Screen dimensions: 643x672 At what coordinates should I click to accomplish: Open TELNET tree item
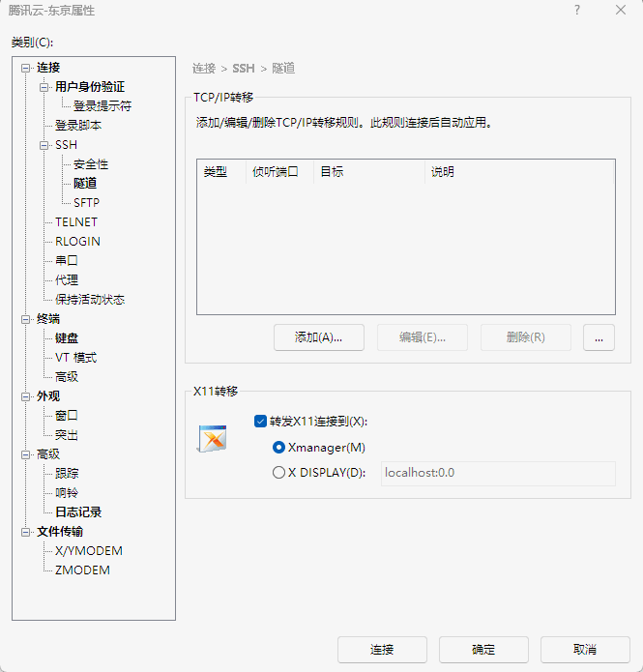click(76, 222)
